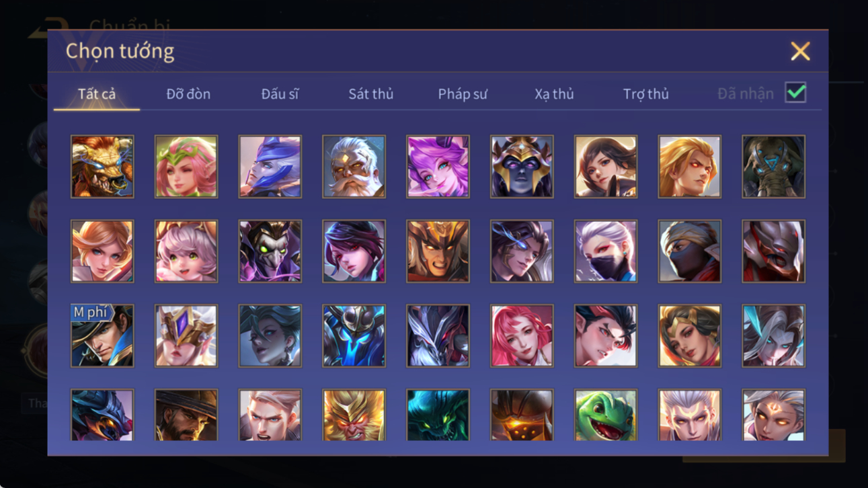Open the 'Đấu sĩ' tab
The image size is (868, 488).
click(x=280, y=94)
